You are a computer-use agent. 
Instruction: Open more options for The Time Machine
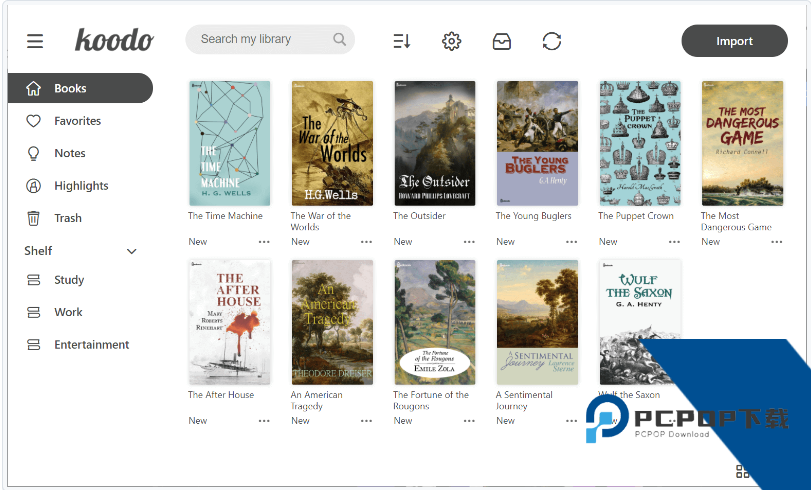click(264, 242)
